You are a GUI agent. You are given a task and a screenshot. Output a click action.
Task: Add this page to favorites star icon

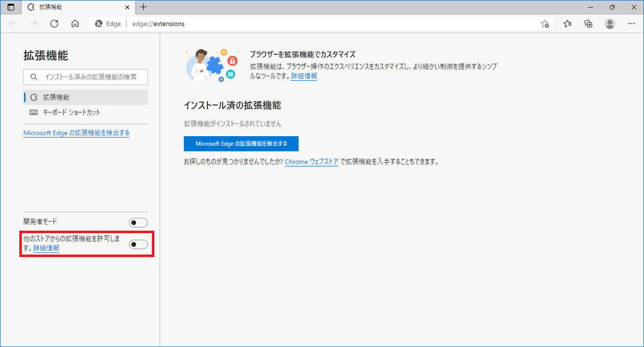point(545,24)
